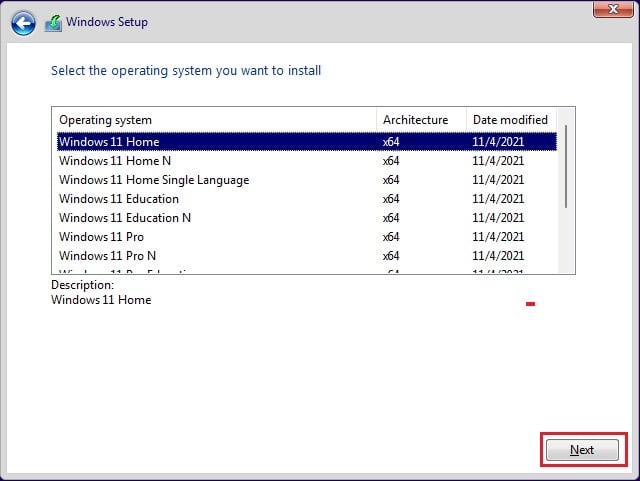Choose Windows 11 Pro N
The height and width of the screenshot is (481, 640).
point(307,256)
